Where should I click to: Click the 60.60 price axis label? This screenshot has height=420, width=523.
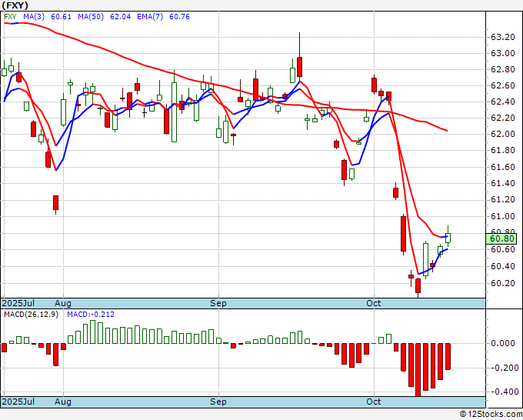click(503, 249)
